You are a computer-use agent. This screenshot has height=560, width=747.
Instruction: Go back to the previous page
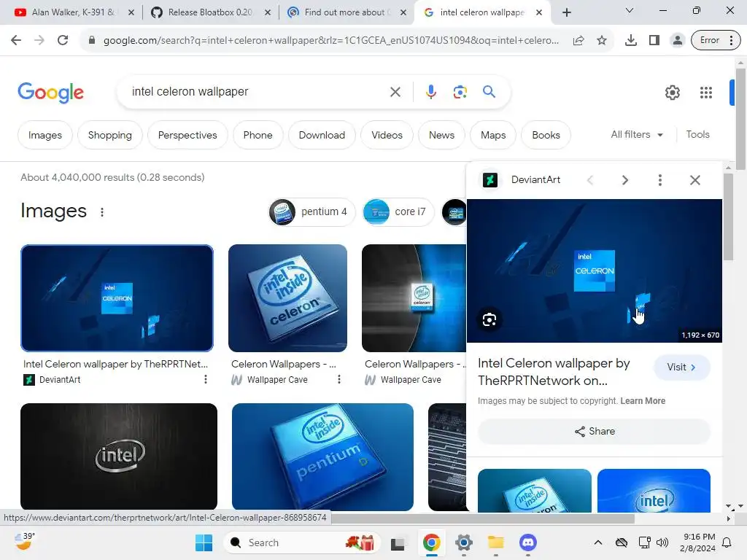point(16,40)
